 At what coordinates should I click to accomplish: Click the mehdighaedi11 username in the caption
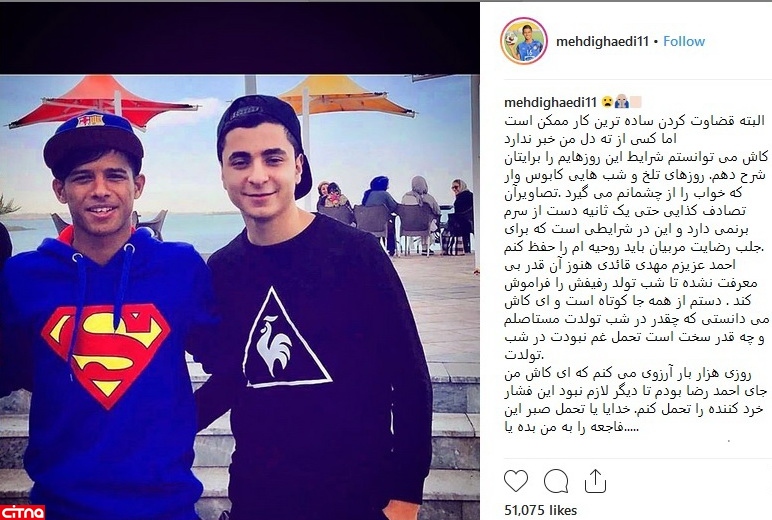(x=550, y=102)
